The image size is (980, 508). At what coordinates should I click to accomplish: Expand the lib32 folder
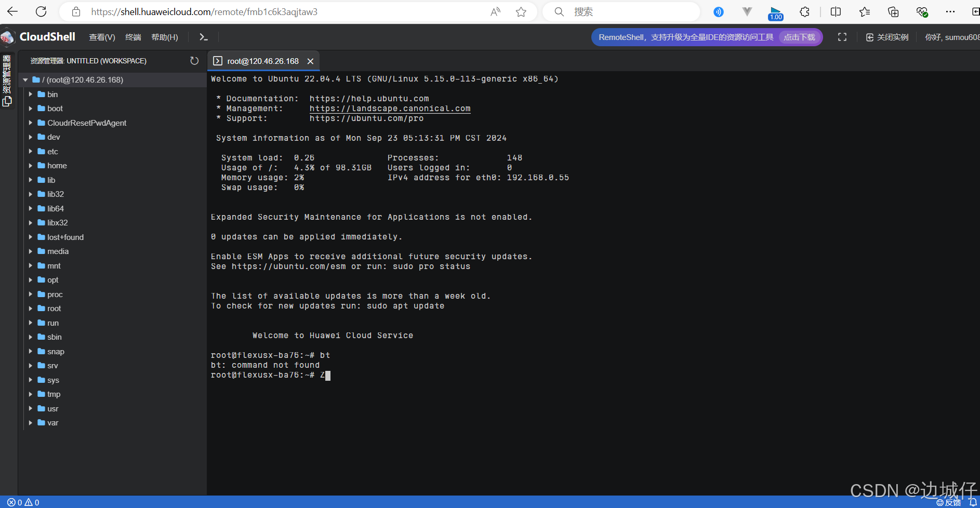(31, 194)
